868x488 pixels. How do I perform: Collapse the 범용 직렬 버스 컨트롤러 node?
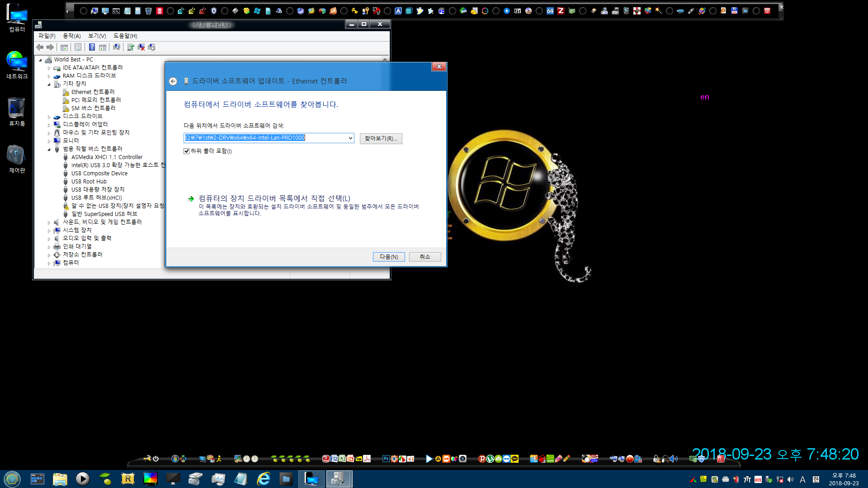49,149
